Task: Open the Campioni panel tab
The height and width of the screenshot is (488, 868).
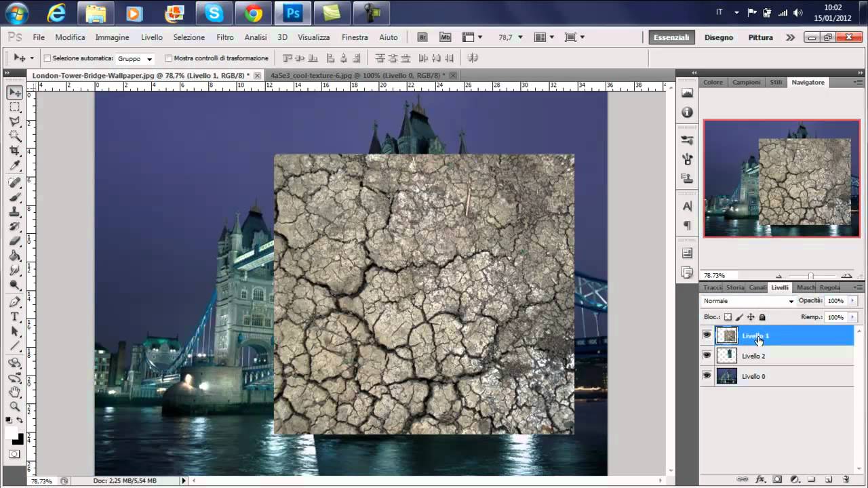Action: tap(747, 82)
